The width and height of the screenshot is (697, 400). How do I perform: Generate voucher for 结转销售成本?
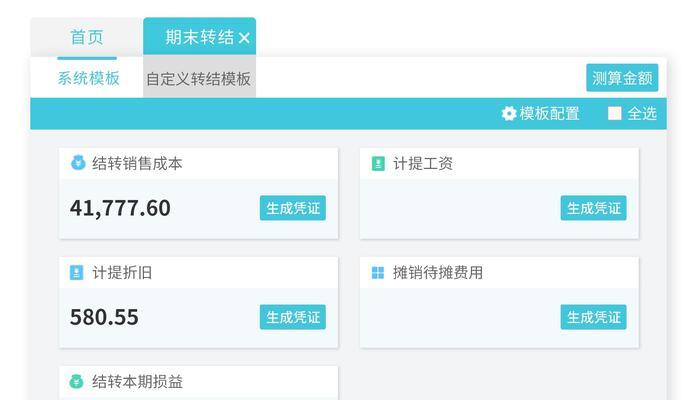coord(293,208)
